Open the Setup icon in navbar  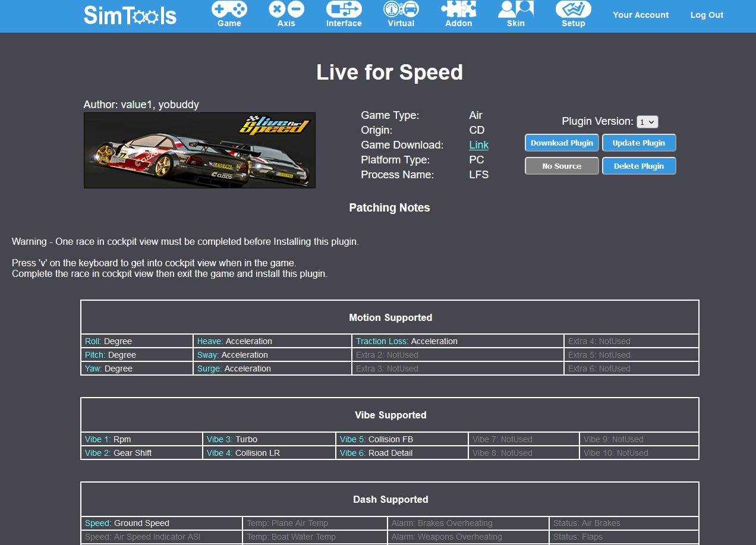point(574,10)
